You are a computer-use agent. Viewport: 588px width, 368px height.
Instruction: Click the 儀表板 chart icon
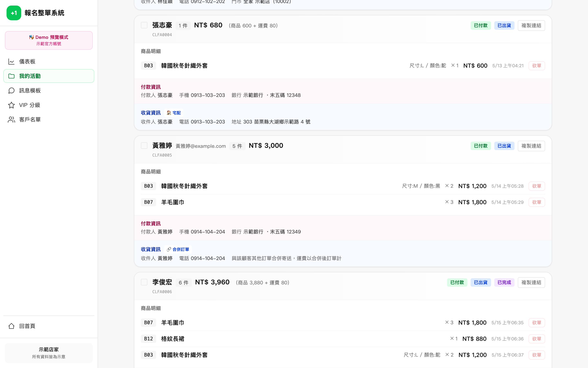(11, 62)
